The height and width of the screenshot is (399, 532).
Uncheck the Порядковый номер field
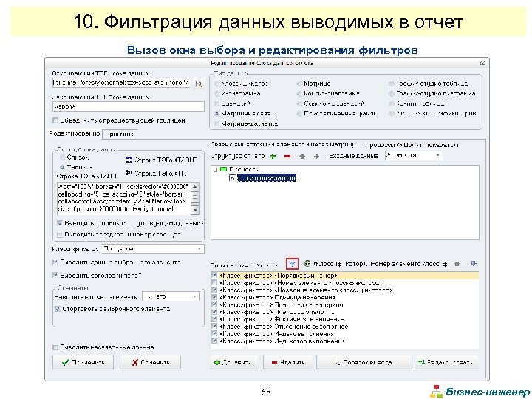(x=214, y=276)
